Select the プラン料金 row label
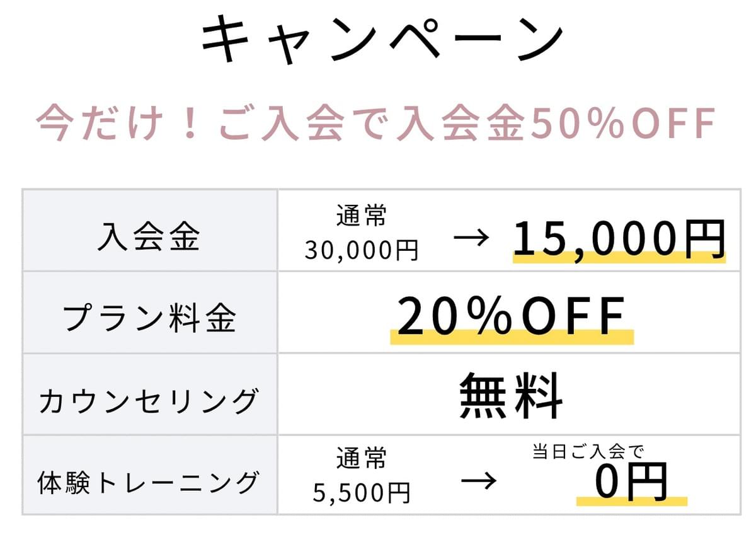The height and width of the screenshot is (547, 756). (149, 319)
